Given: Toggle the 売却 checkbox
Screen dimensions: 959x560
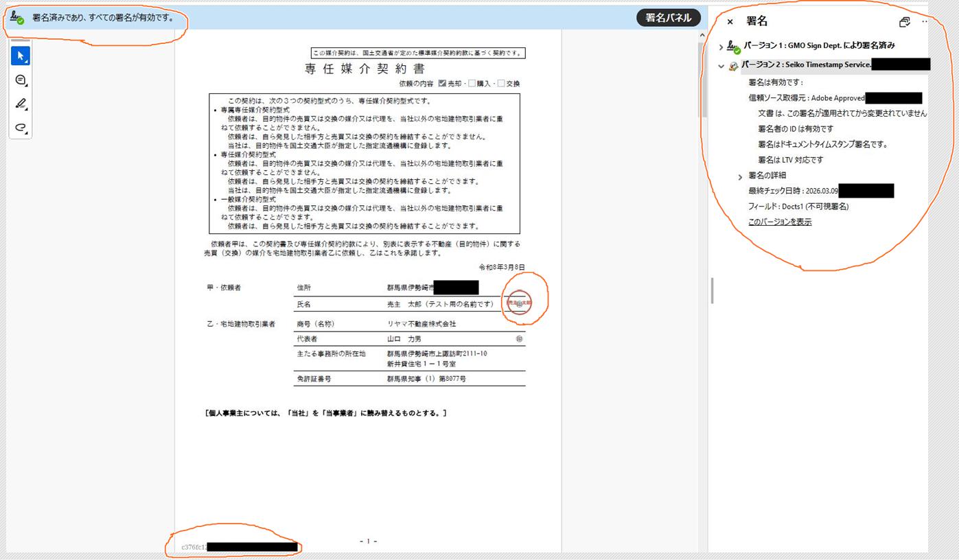Looking at the screenshot, I should point(442,84).
